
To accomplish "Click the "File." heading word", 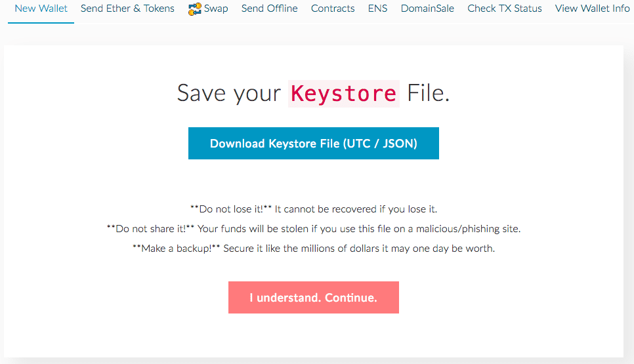I will 428,93.
